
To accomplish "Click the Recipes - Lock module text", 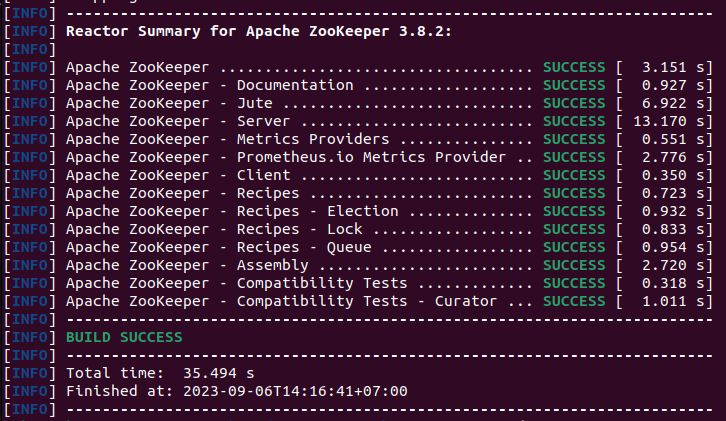I will click(300, 229).
